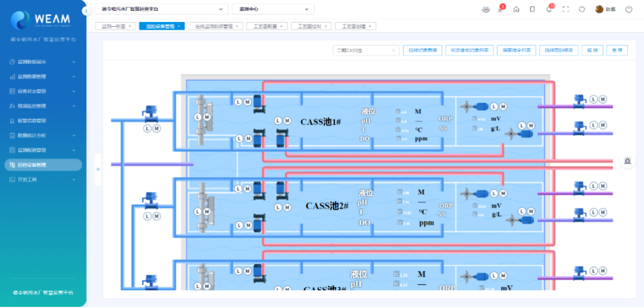Click the CASS池2# label
644x308 pixels.
point(327,206)
